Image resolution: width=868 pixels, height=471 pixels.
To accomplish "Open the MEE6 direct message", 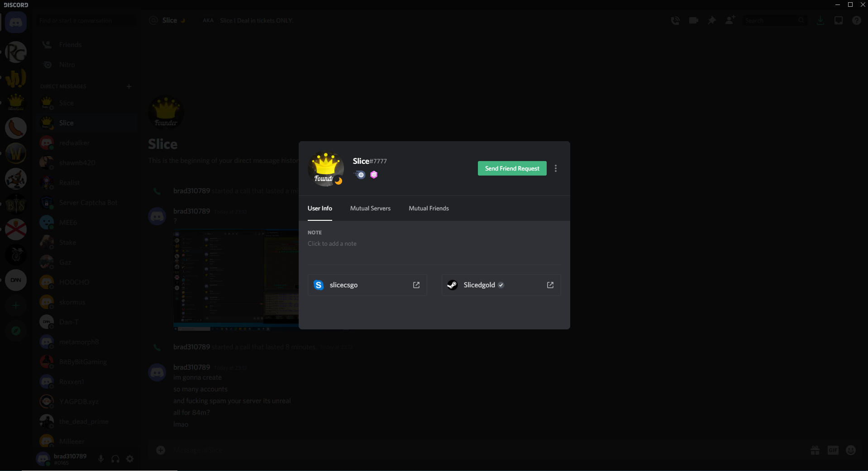I will [86, 223].
